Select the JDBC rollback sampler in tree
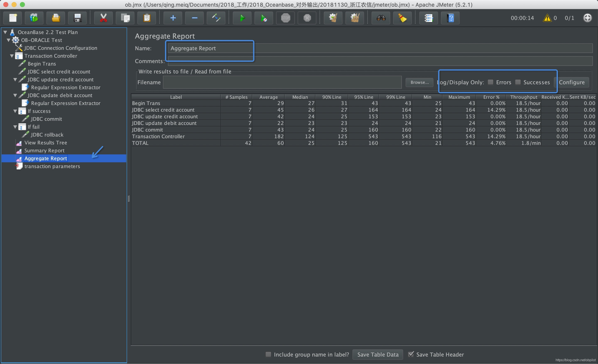Screen dimensions: 598x364 [x=47, y=135]
